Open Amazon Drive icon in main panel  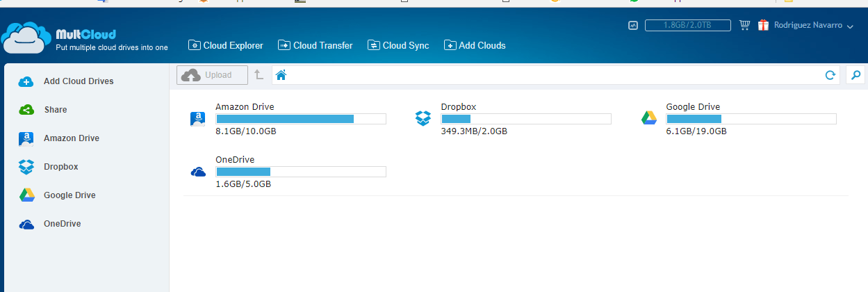(198, 118)
